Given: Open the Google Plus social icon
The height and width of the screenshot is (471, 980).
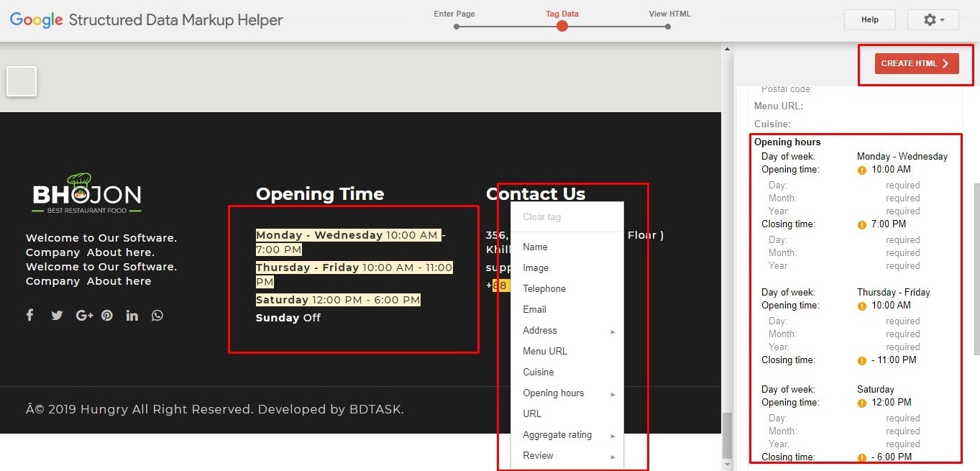Looking at the screenshot, I should click(84, 315).
